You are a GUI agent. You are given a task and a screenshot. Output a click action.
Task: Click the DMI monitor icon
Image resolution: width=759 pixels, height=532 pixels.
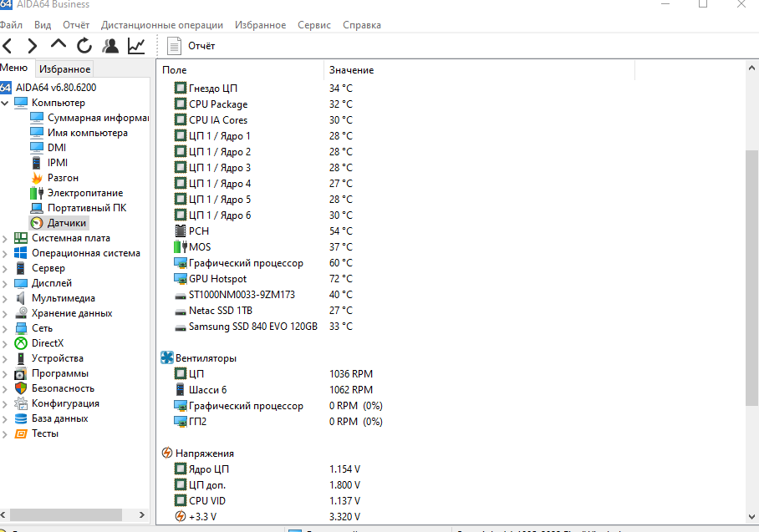tap(36, 147)
